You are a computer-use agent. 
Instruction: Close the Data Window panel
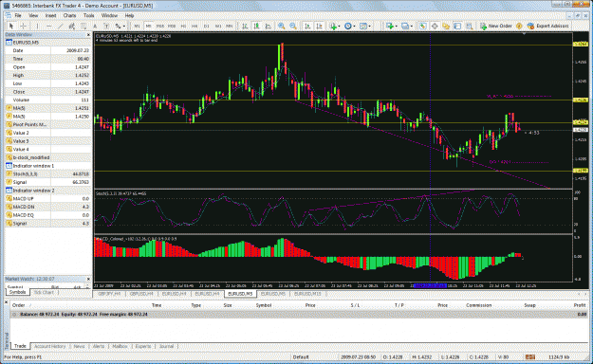tap(88, 35)
